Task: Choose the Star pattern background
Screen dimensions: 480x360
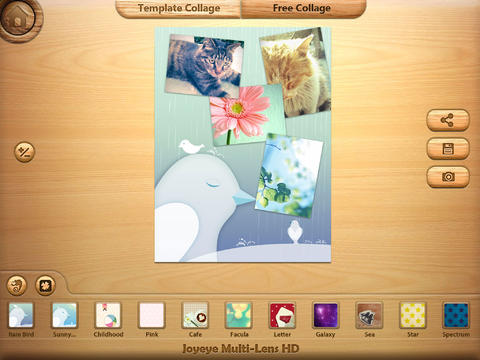Action: [x=413, y=315]
